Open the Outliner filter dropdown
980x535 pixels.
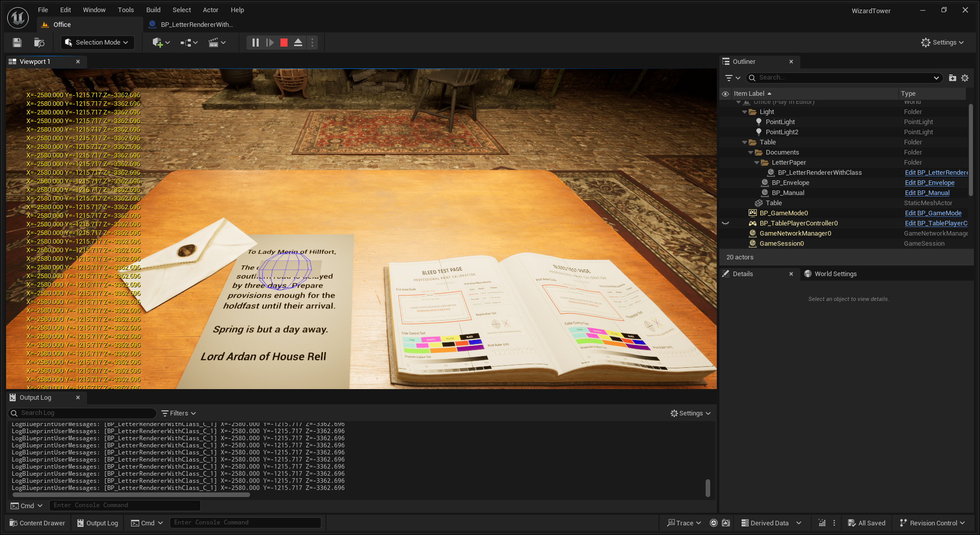click(732, 78)
